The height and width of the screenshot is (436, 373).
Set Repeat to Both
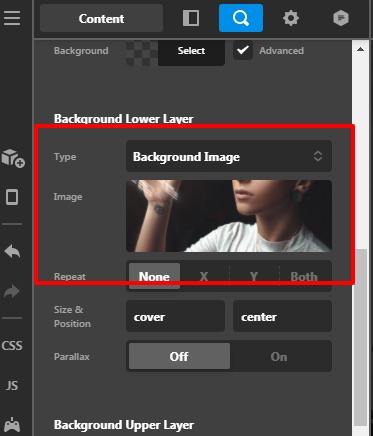304,276
